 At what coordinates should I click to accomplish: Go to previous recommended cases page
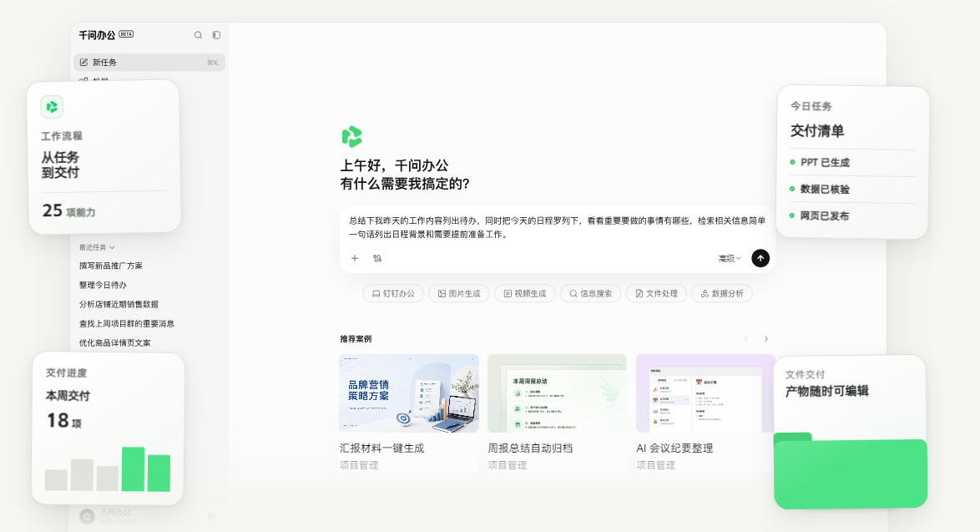coord(745,339)
